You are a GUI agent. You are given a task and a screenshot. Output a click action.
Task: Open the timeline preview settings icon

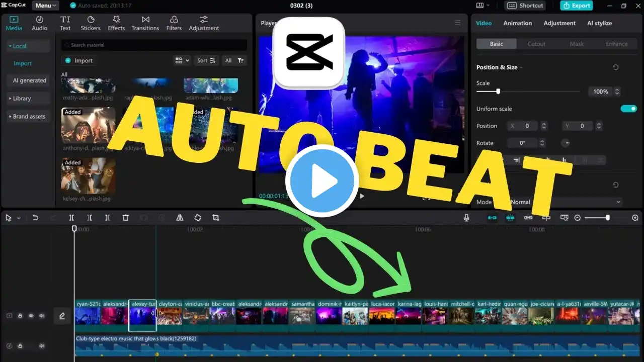tap(565, 218)
